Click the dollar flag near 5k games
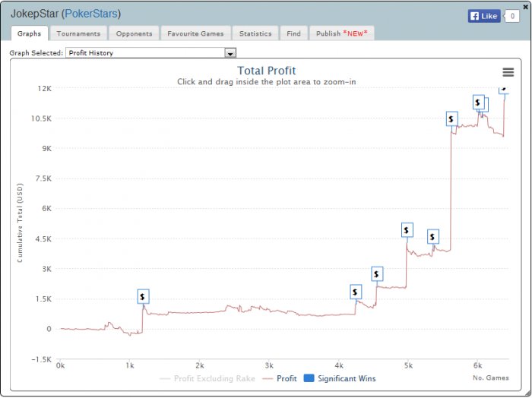This screenshot has width=532, height=398. point(407,230)
